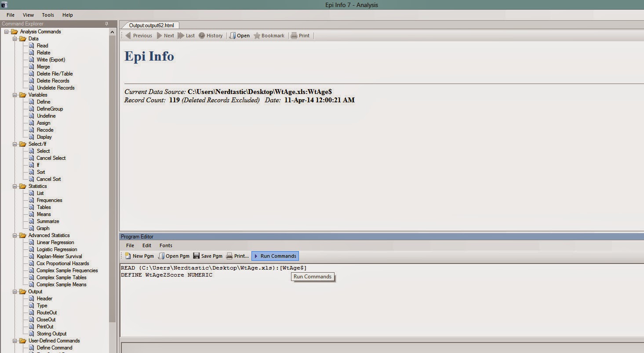
Task: Choose the Cancel Select command
Action: point(51,158)
